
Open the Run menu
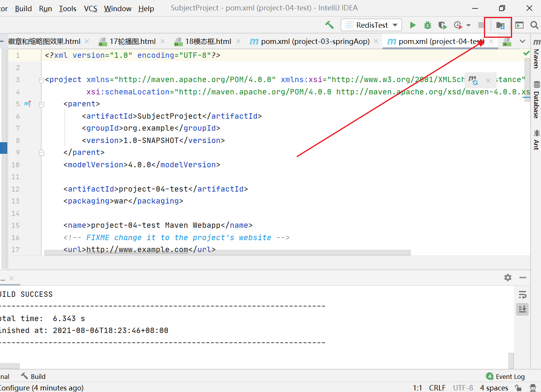[x=46, y=8]
